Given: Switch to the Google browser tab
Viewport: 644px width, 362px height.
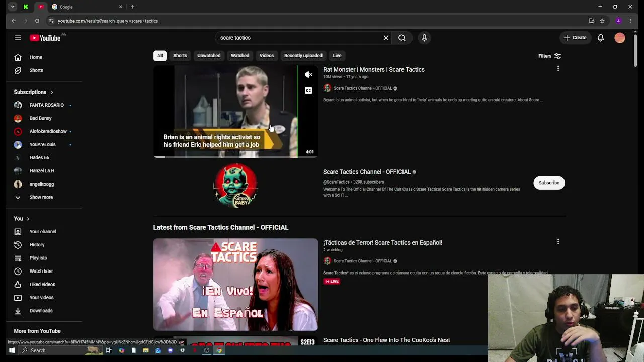Looking at the screenshot, I should coord(87,7).
